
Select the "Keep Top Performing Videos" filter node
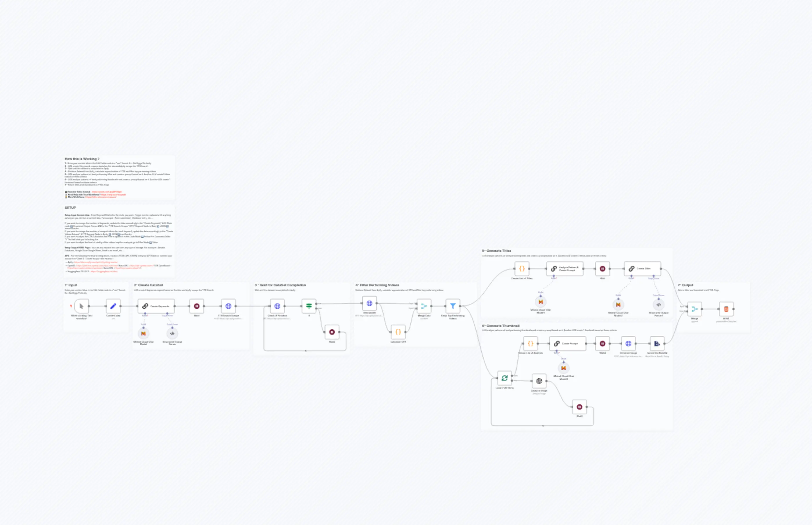453,306
